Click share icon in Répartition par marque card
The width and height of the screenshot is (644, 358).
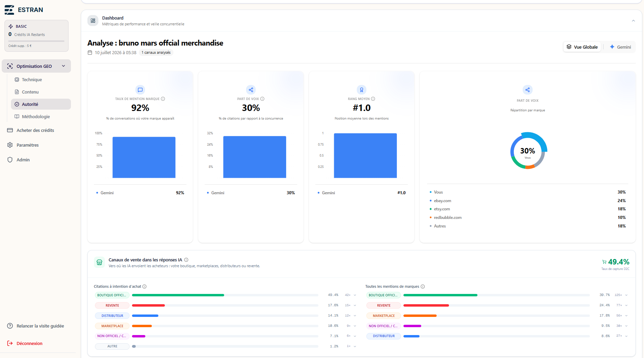tap(527, 90)
